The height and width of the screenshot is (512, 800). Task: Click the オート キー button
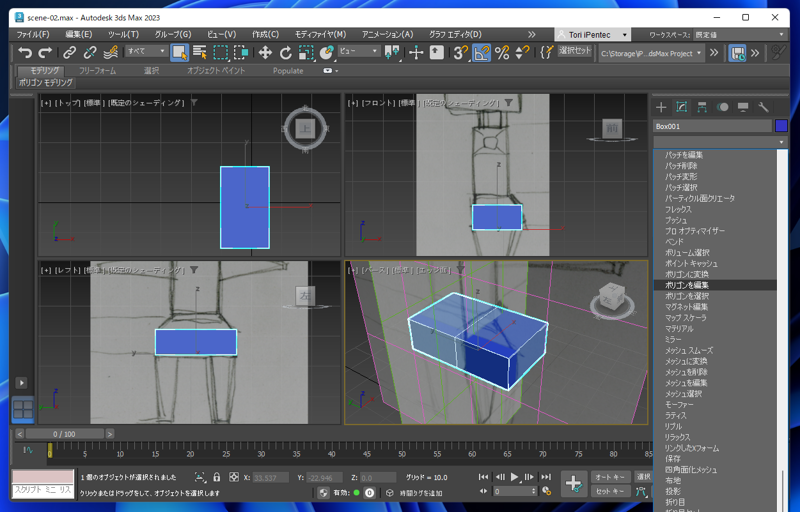[x=610, y=477]
